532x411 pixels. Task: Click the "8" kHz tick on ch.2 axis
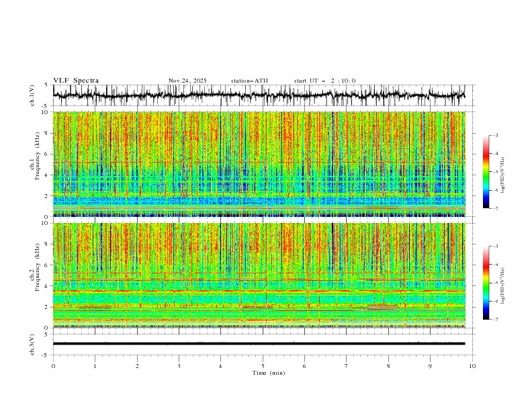tap(47, 244)
